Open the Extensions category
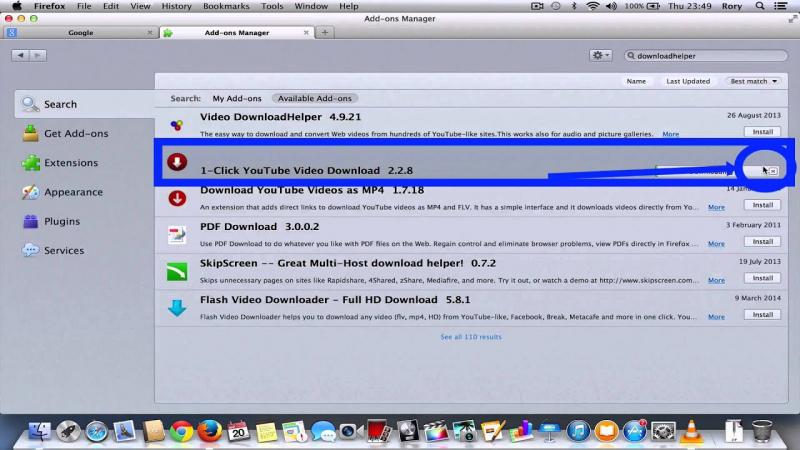 point(60,163)
